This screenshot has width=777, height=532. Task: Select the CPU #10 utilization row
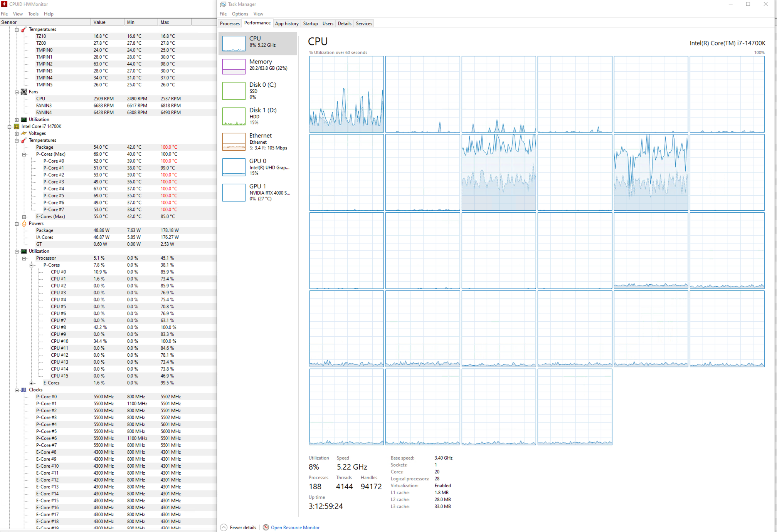pyautogui.click(x=108, y=341)
